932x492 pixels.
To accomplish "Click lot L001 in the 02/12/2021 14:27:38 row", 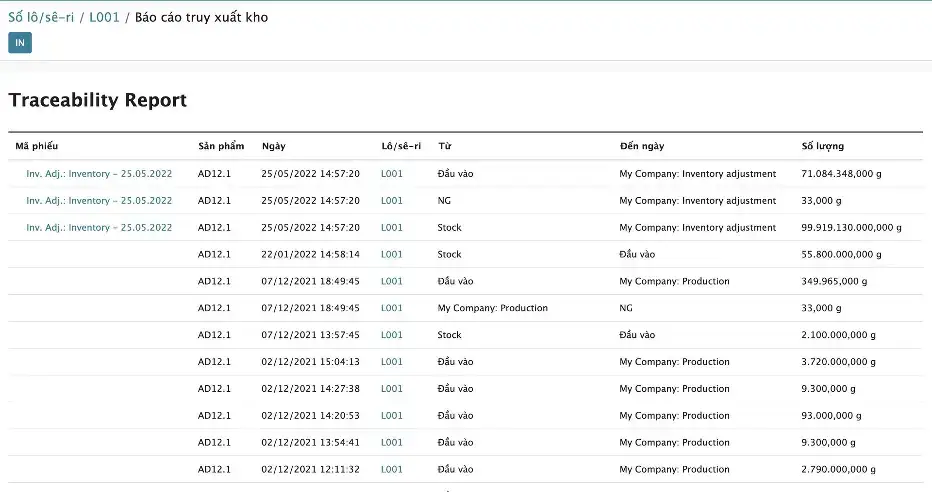I will coord(391,389).
